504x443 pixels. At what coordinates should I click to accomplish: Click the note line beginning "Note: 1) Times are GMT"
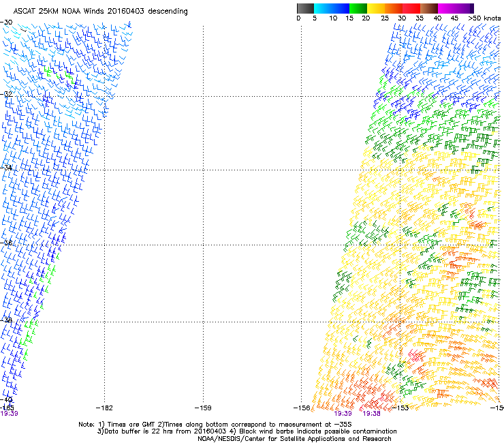click(x=215, y=425)
